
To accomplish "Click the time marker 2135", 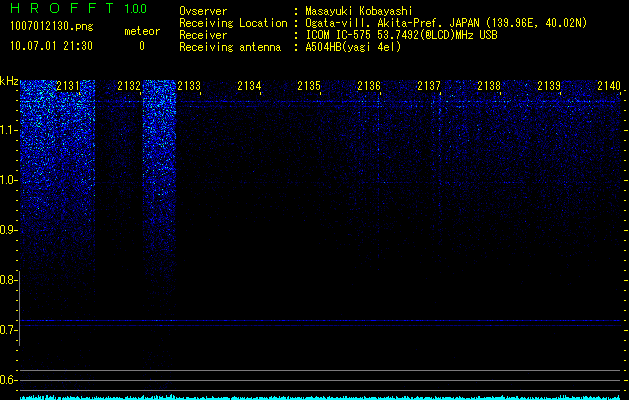I will (309, 86).
